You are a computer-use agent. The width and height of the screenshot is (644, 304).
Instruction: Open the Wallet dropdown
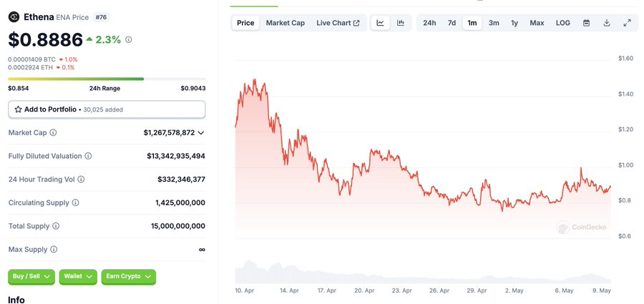click(78, 276)
